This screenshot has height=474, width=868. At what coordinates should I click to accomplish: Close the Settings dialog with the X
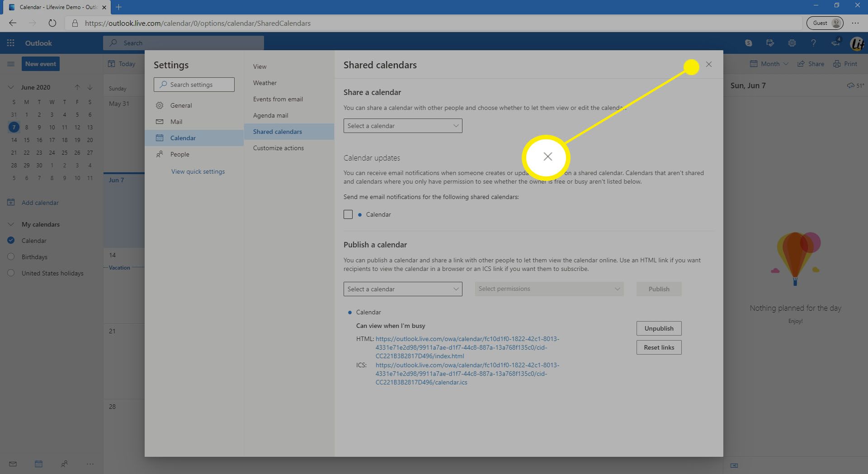[x=709, y=64]
